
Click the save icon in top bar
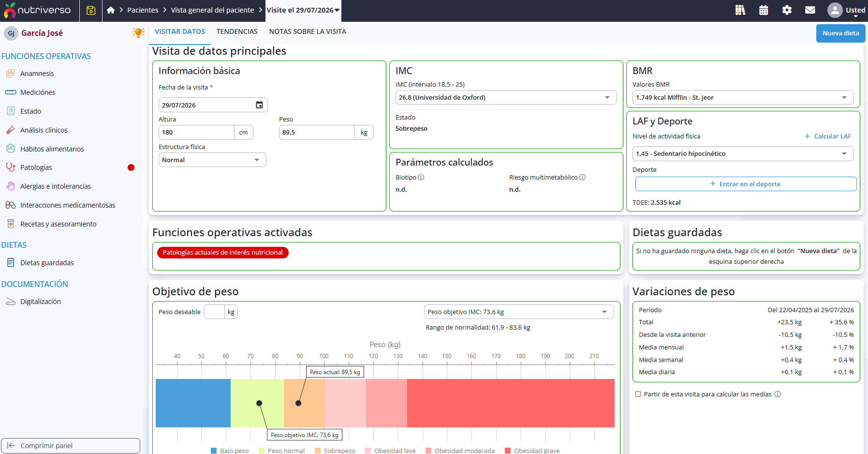tap(91, 10)
